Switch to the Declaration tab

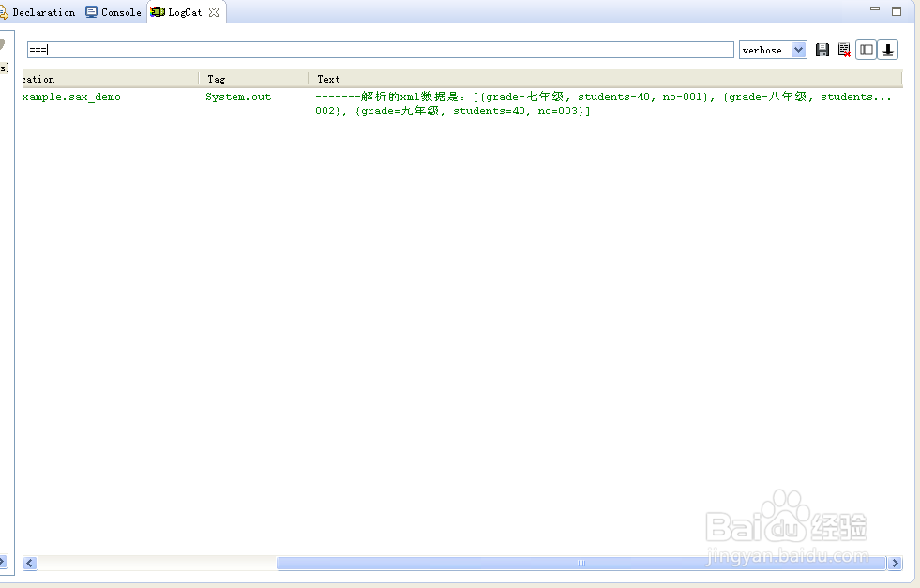pyautogui.click(x=38, y=12)
